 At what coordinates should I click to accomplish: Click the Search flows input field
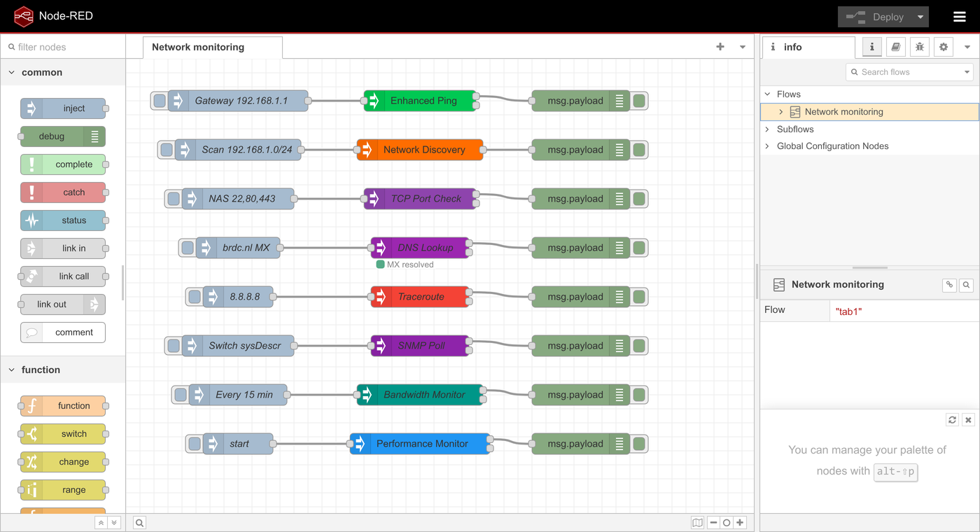(910, 72)
